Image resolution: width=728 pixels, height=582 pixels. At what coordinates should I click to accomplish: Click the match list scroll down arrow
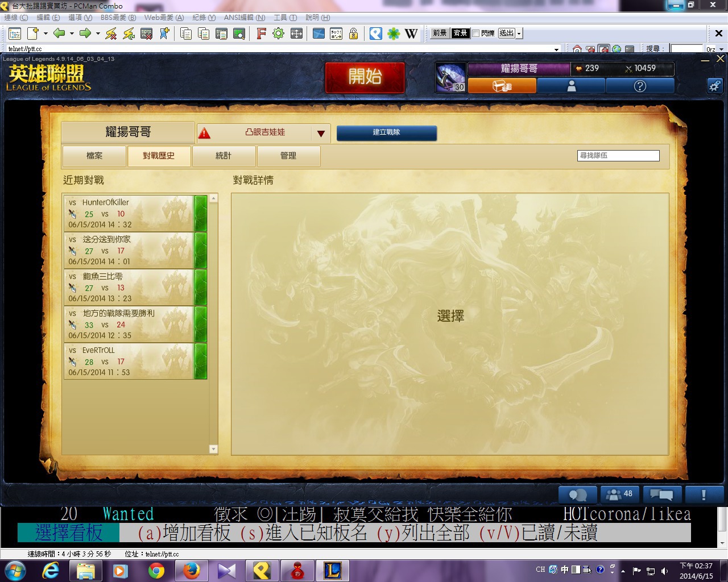pyautogui.click(x=213, y=450)
